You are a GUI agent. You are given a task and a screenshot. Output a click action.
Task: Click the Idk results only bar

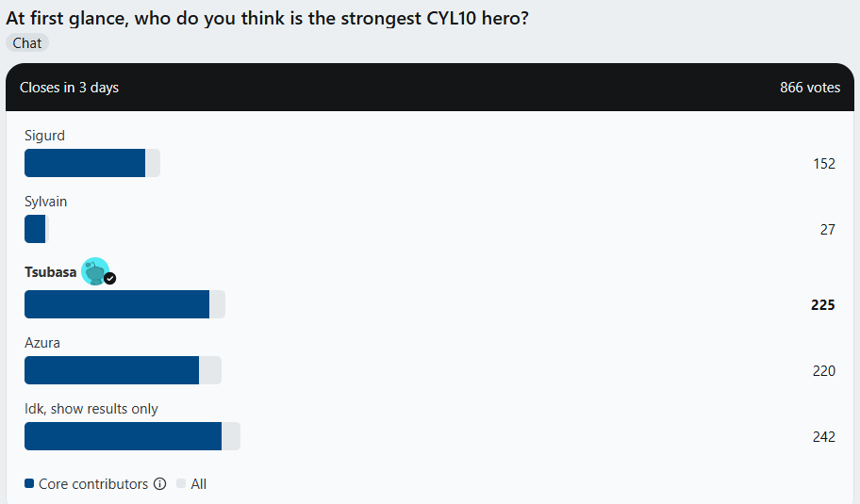tap(132, 436)
